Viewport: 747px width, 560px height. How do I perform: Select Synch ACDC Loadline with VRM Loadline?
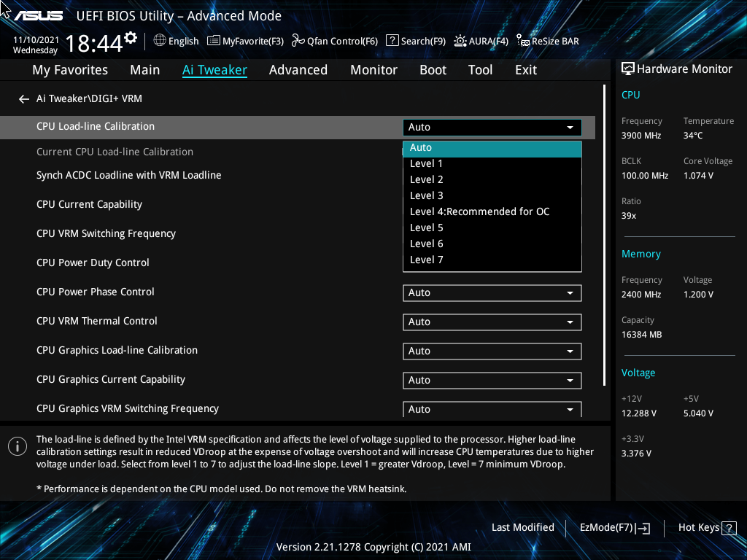(x=128, y=176)
